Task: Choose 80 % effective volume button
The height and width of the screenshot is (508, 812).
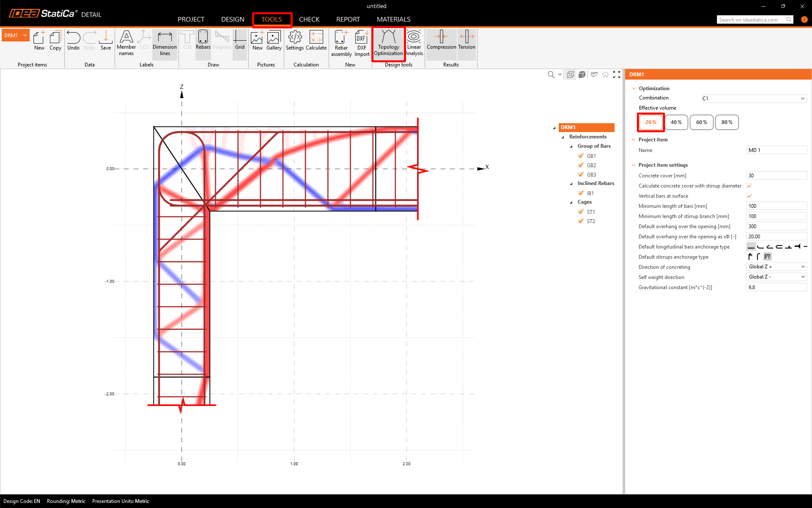Action: [x=727, y=122]
